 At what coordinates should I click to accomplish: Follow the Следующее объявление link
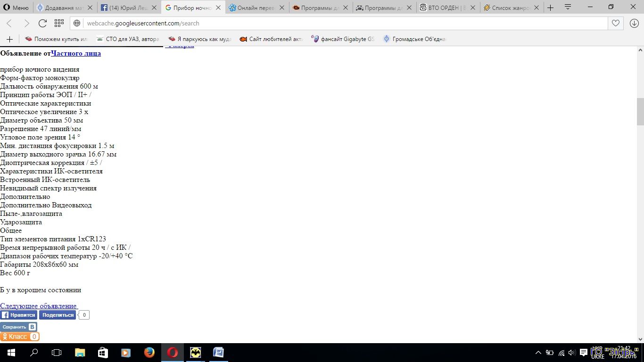pos(38,306)
